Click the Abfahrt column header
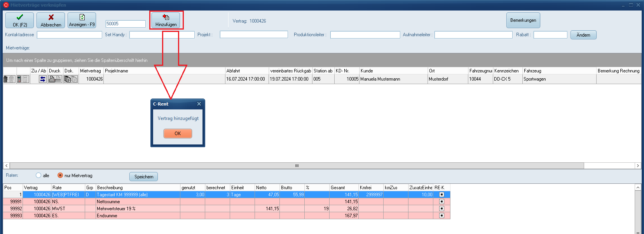The image size is (644, 234). pyautogui.click(x=247, y=71)
